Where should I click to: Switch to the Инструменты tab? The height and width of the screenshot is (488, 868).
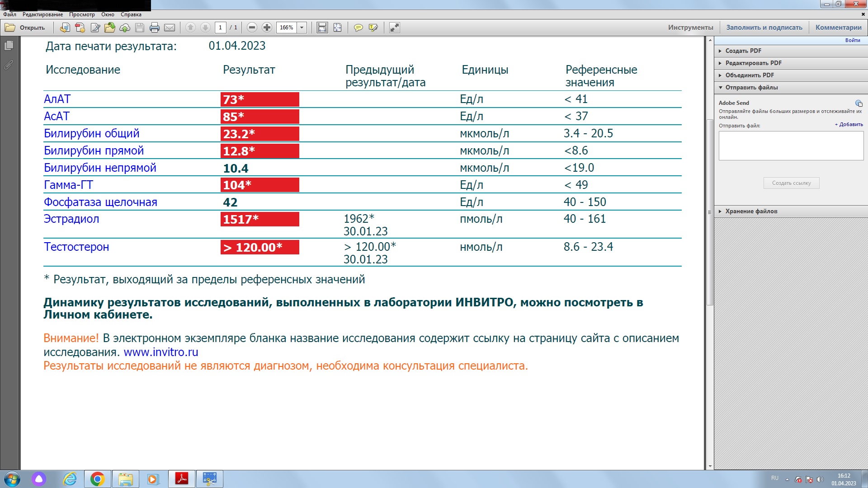[x=691, y=27]
